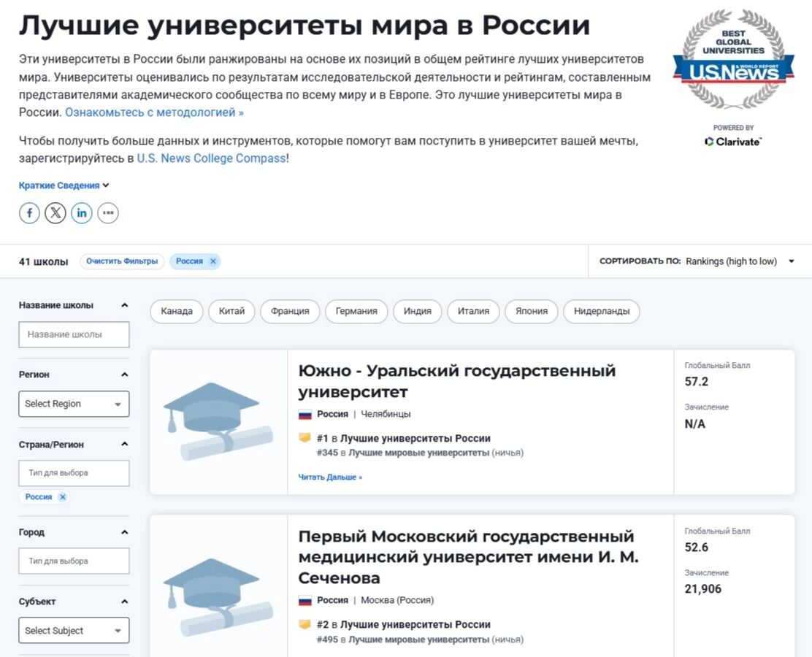Expand Краткие Сведения section

[64, 185]
